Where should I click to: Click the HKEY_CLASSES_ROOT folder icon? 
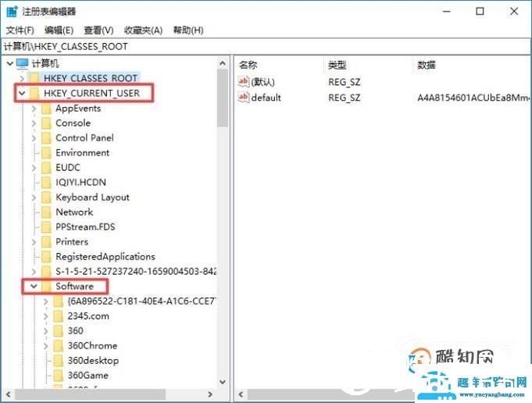[34, 78]
